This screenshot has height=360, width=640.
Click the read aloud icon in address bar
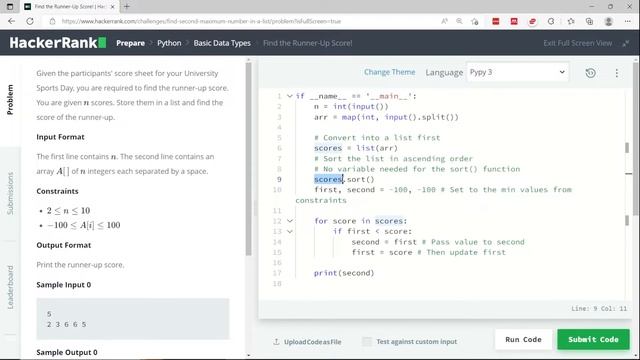pos(444,21)
